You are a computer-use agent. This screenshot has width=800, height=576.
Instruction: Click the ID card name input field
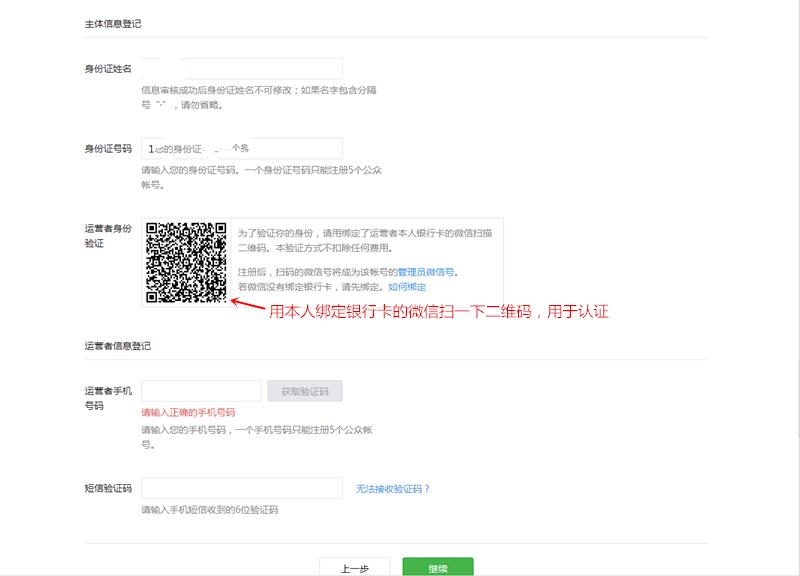(240, 68)
